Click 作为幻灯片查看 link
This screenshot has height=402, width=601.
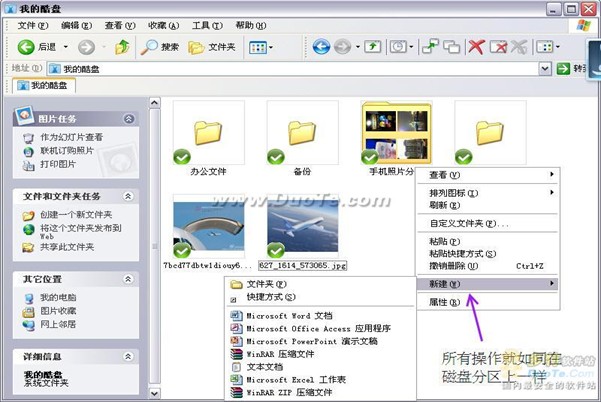[x=71, y=137]
